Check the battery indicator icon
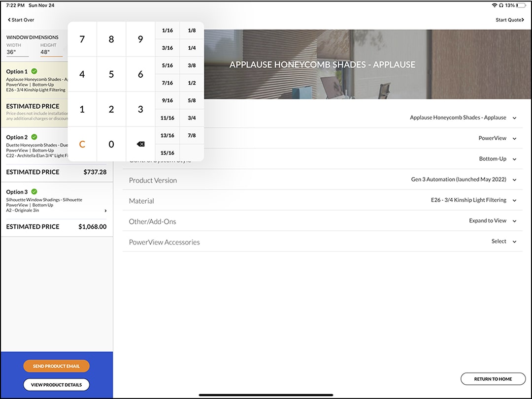Image resolution: width=532 pixels, height=399 pixels. (x=521, y=5)
